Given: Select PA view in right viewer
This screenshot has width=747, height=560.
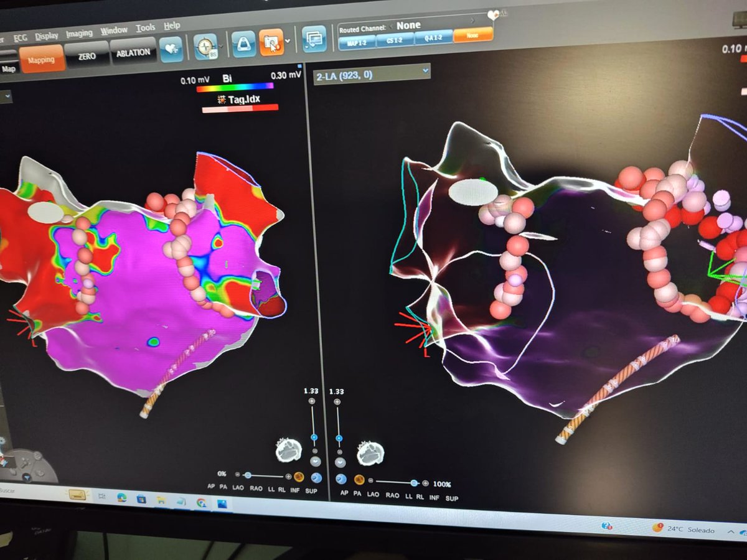Looking at the screenshot, I should 357,493.
